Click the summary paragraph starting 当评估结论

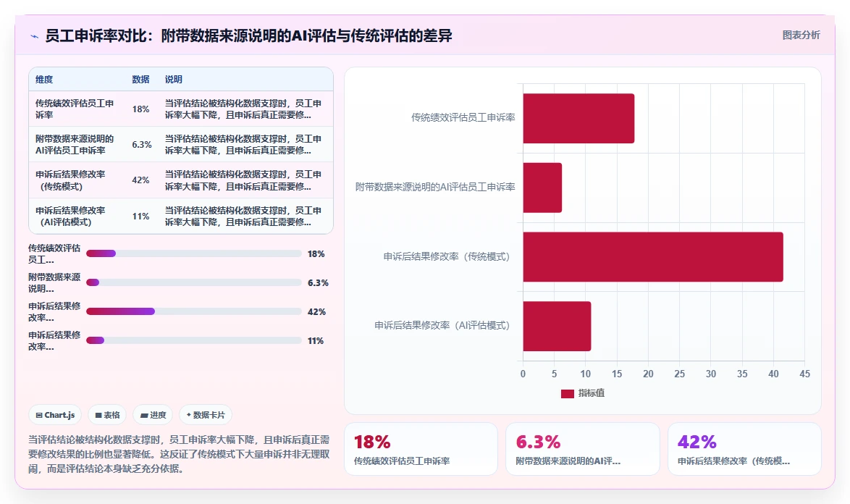179,454
